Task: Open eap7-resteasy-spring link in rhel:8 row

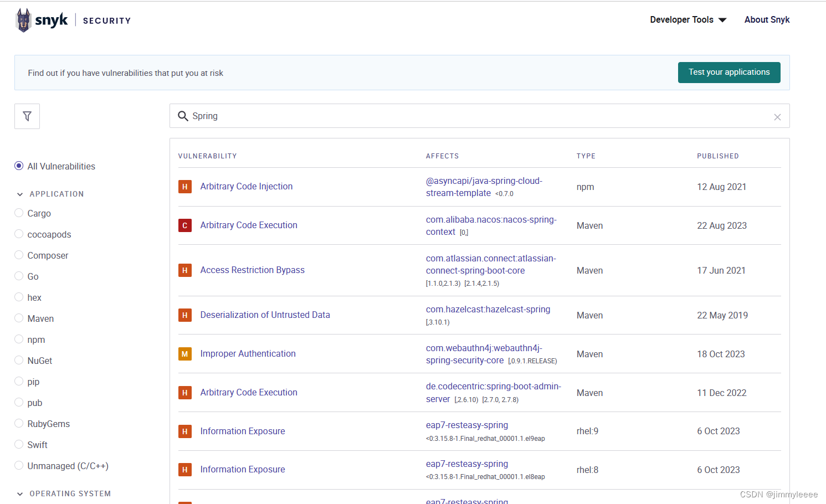Action: (466, 464)
